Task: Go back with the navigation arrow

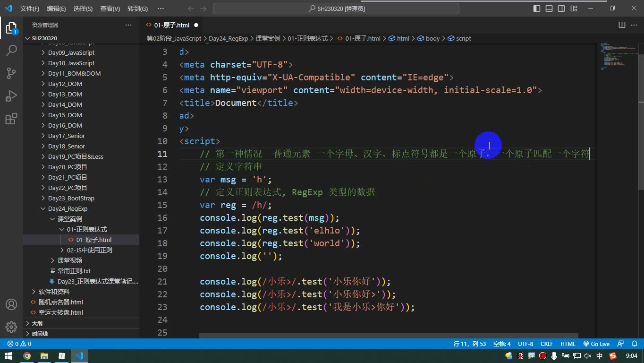Action: (x=191, y=9)
